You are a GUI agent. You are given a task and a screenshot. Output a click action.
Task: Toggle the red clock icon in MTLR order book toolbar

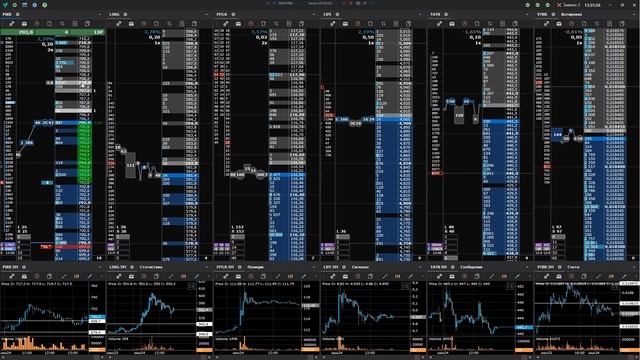pos(251,24)
